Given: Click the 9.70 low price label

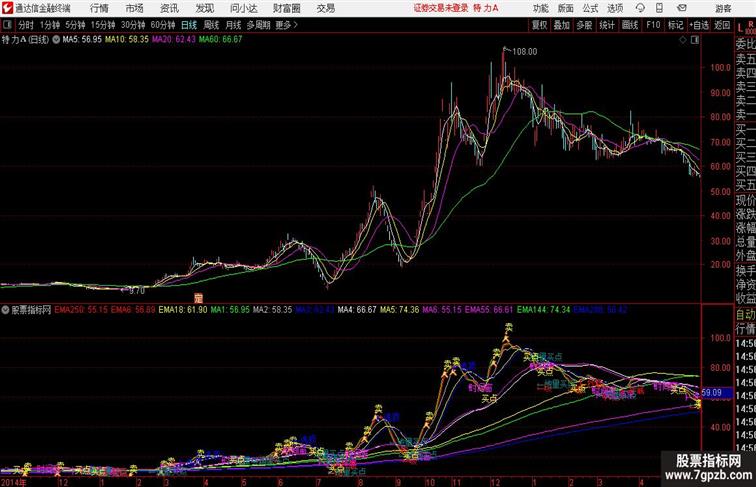Looking at the screenshot, I should pyautogui.click(x=137, y=291).
